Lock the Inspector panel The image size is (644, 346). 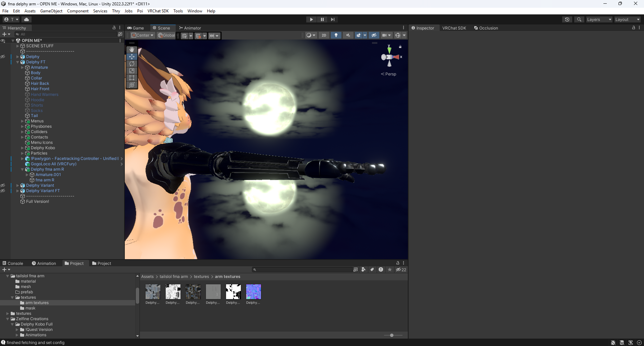[634, 28]
